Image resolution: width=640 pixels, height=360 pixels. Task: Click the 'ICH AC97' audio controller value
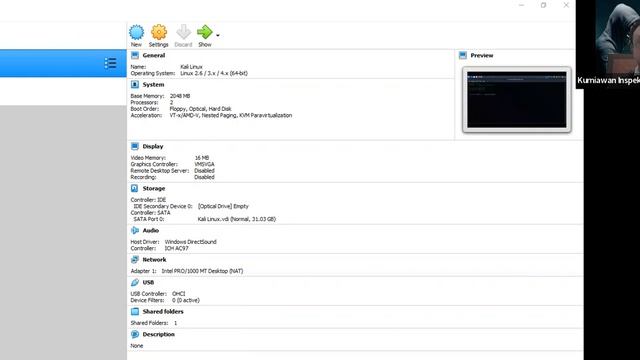click(x=176, y=248)
